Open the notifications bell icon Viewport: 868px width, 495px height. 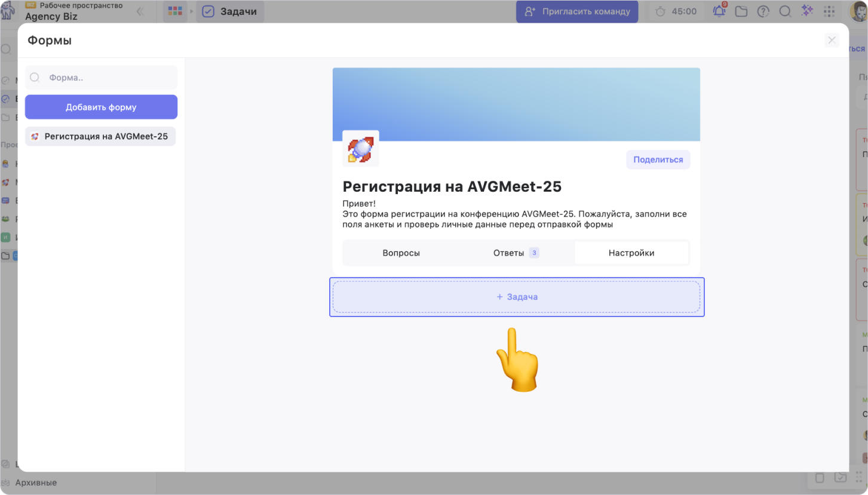click(x=719, y=11)
